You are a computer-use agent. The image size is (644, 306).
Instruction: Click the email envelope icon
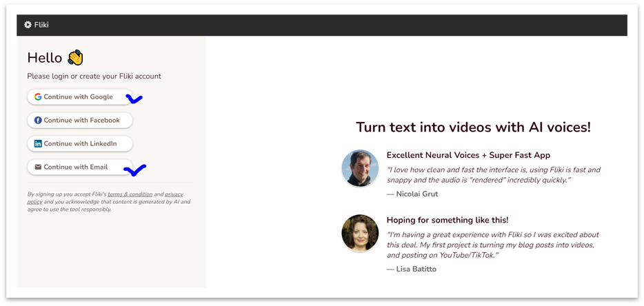(38, 167)
